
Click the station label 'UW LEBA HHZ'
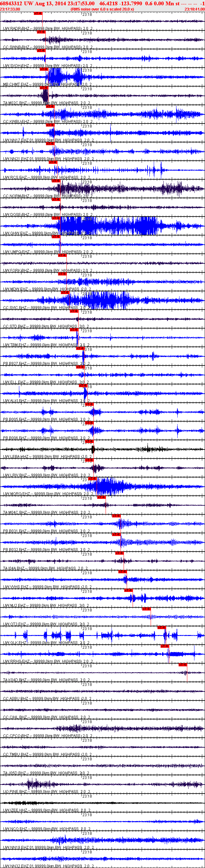(x=16, y=457)
